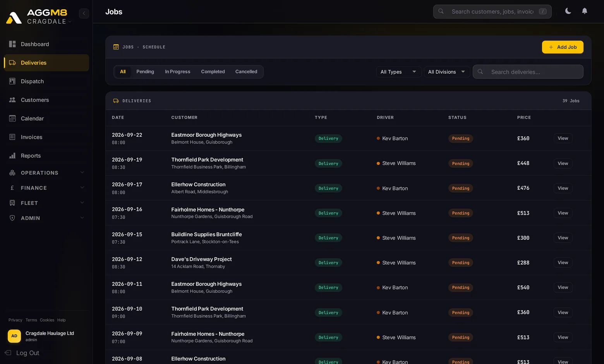604x364 pixels.
Task: View the Dave's Driveway Project job
Action: [563, 263]
